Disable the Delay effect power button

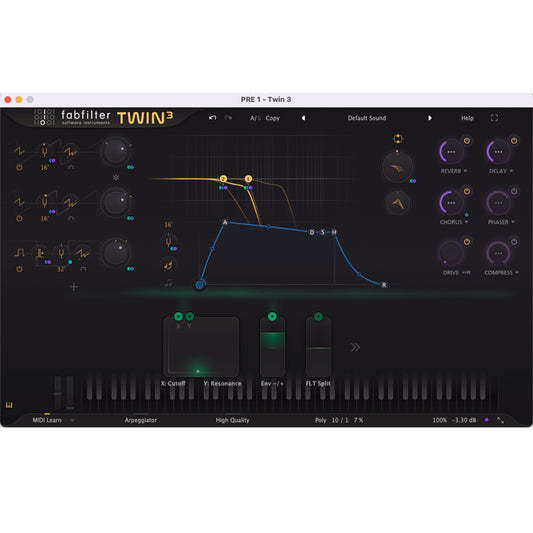(514, 140)
